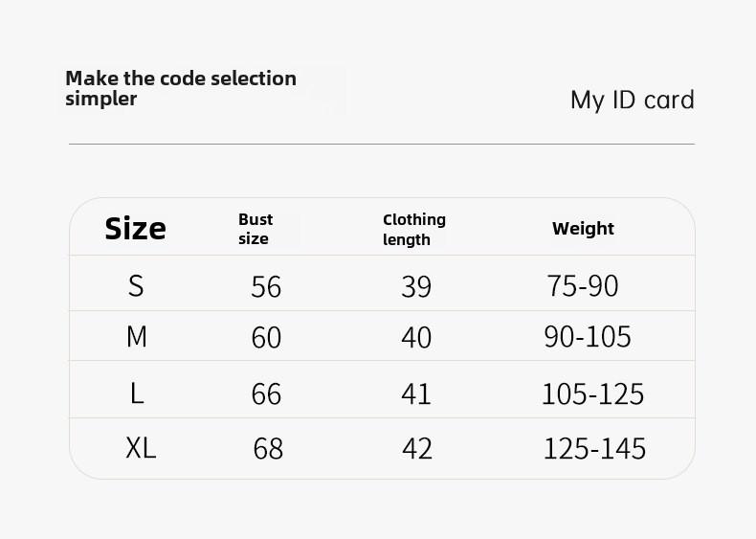
Task: Select the 'Clothing length' column header
Action: coord(414,229)
